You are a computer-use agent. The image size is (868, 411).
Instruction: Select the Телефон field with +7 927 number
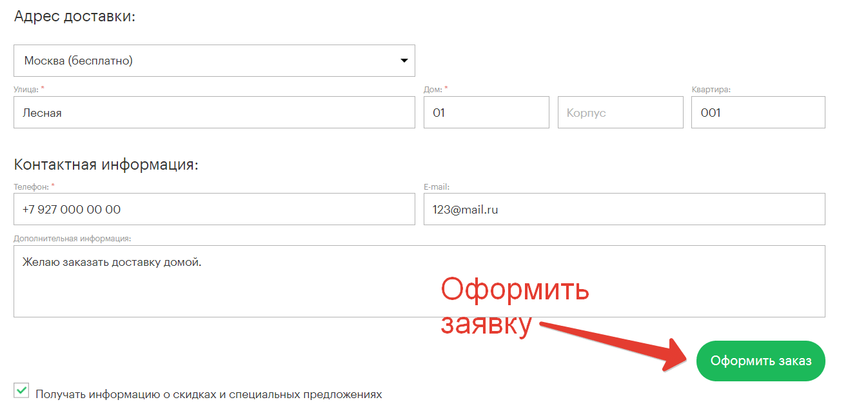pos(214,210)
